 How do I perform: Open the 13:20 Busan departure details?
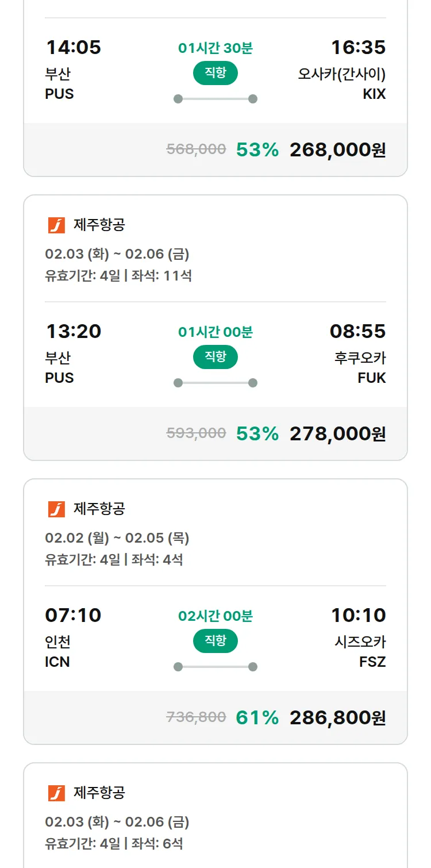coord(73,331)
